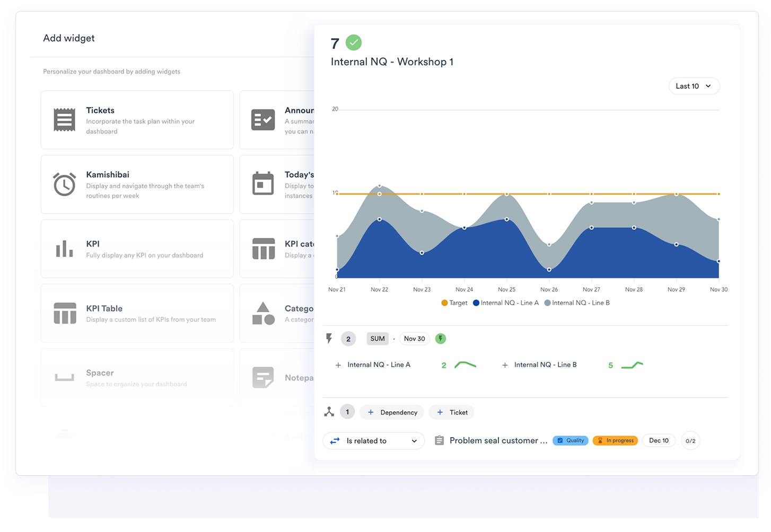
Task: Click the SUM aggregation chip
Action: (x=378, y=339)
